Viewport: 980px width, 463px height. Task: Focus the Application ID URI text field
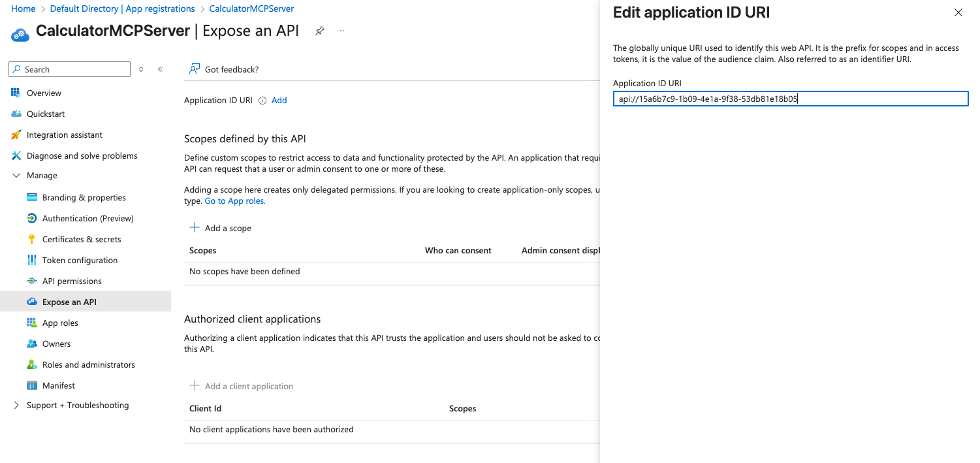pyautogui.click(x=791, y=99)
